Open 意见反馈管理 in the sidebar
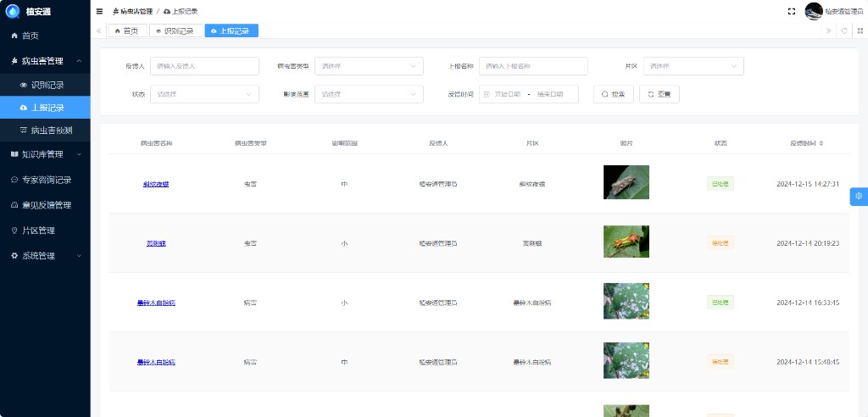Viewport: 868px width, 417px height. pos(45,205)
